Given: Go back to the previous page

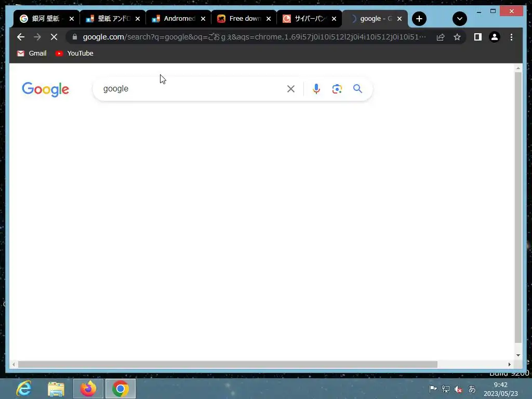Looking at the screenshot, I should click(x=21, y=37).
